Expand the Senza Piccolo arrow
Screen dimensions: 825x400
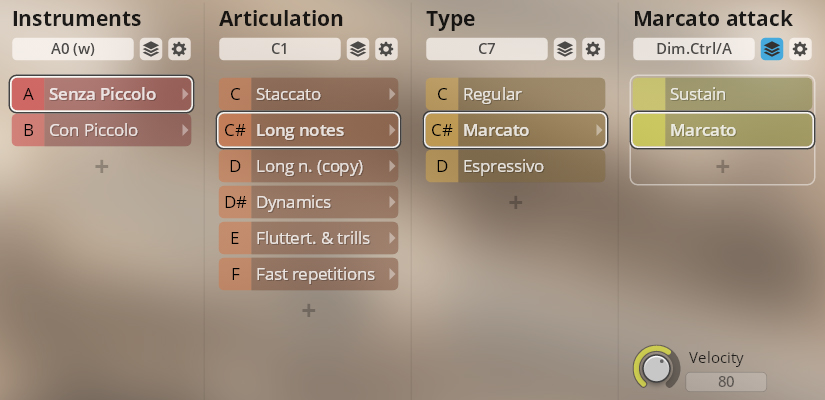pyautogui.click(x=185, y=94)
